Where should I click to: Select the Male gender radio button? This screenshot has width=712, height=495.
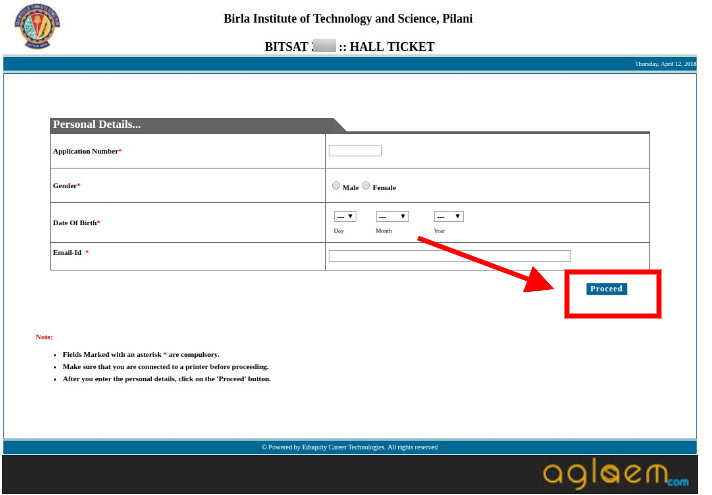[x=336, y=185]
